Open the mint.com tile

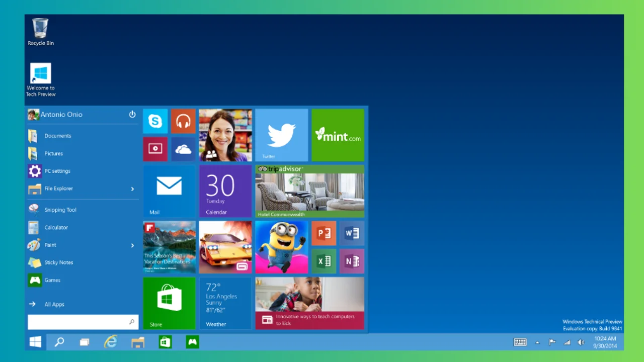pyautogui.click(x=338, y=135)
